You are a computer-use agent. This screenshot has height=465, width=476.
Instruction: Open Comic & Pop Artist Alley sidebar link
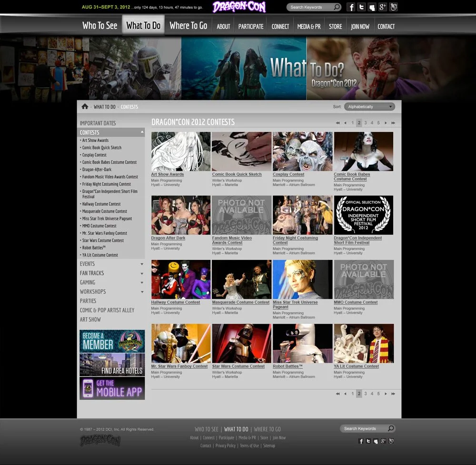coord(107,310)
